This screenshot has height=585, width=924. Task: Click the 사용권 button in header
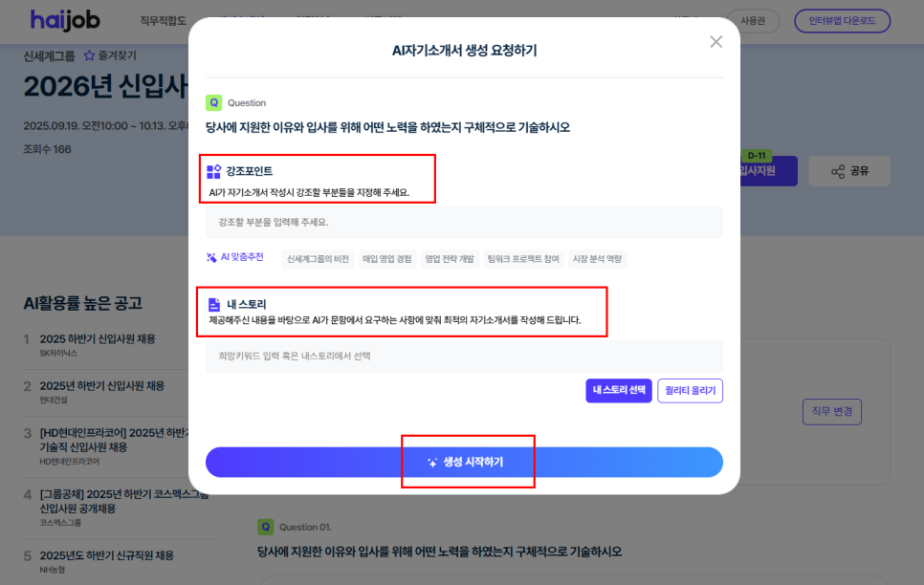pos(753,21)
